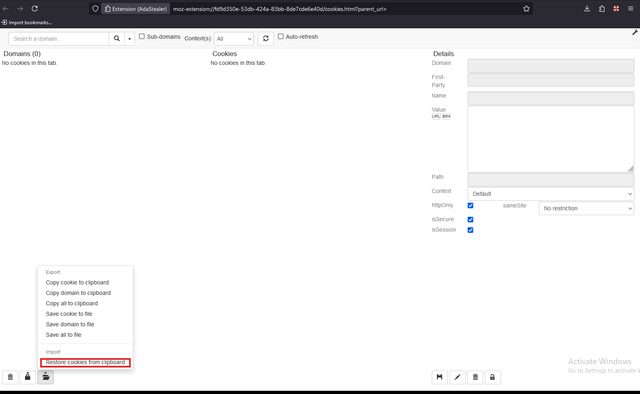Image resolution: width=640 pixels, height=394 pixels.
Task: Open the Context(s) All dropdown
Action: point(234,39)
